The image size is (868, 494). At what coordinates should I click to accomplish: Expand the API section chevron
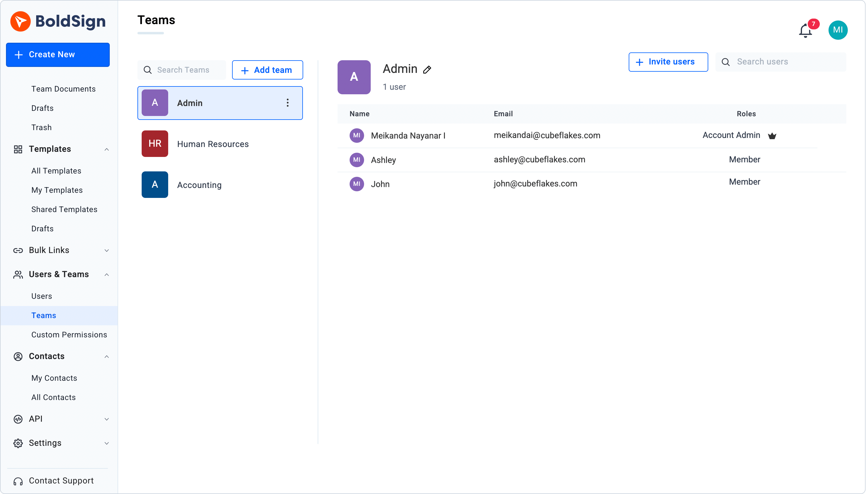(x=107, y=420)
